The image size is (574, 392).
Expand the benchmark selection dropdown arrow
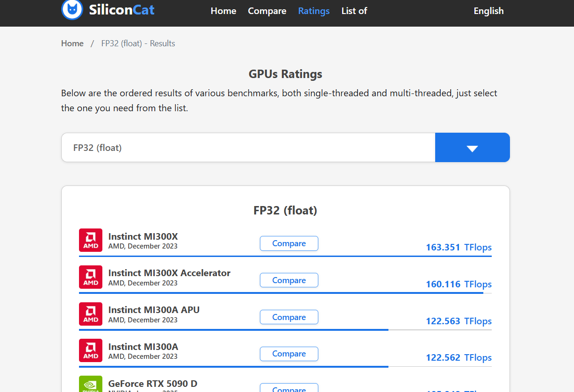click(472, 147)
